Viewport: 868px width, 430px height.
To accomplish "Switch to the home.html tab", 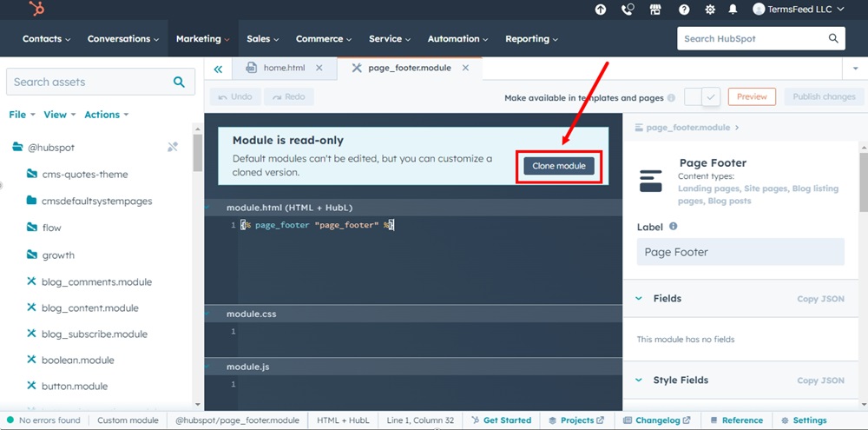I will pos(284,68).
